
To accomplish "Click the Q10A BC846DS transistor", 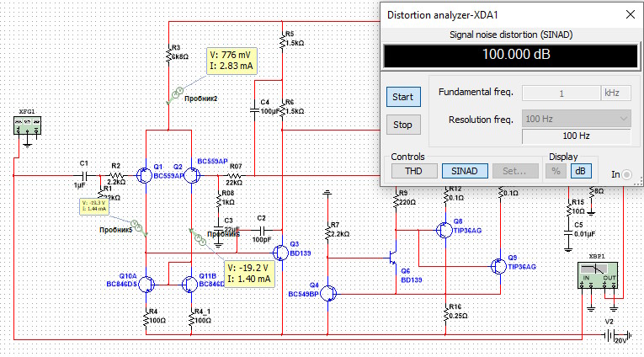I will 146,284.
